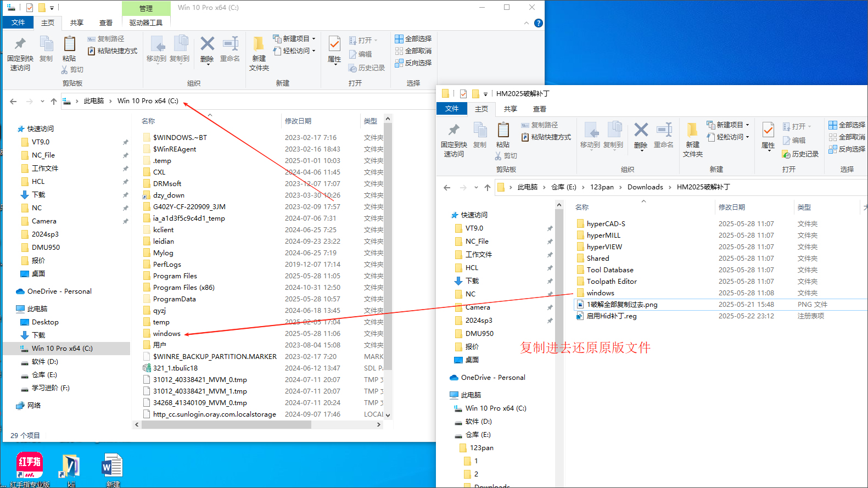Click Pin to Quick access in C: window

pos(20,53)
